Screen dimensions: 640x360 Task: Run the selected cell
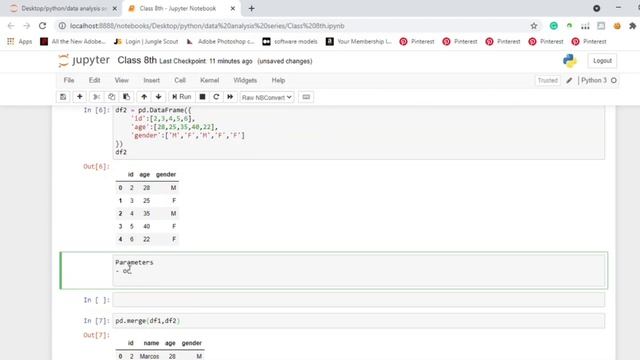point(182,97)
